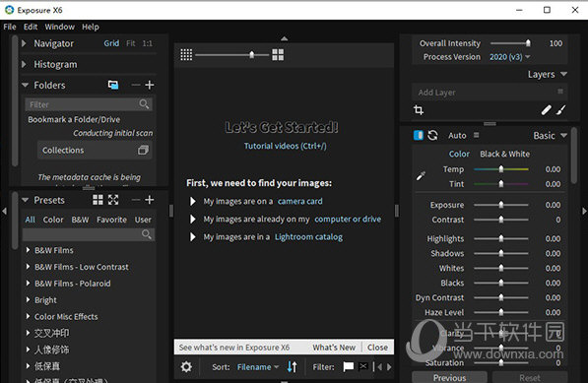
Task: Open the Sort Filename dropdown
Action: tap(258, 367)
